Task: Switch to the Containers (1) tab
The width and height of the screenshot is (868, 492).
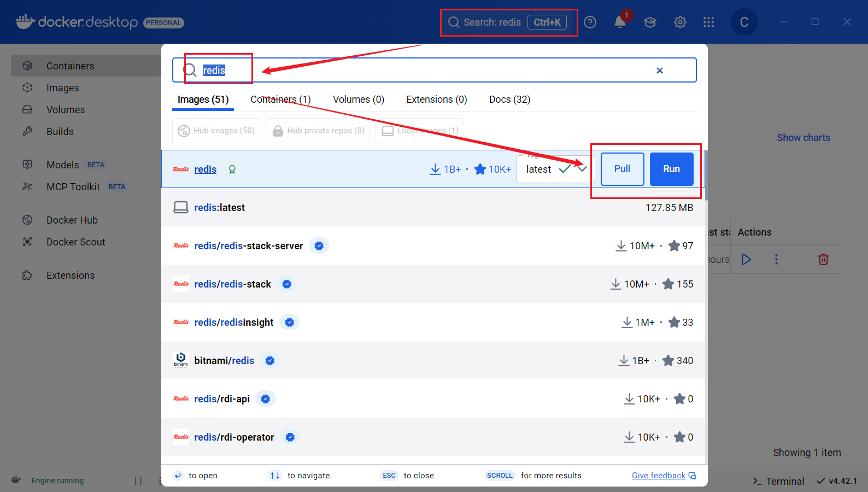Action: pos(280,99)
